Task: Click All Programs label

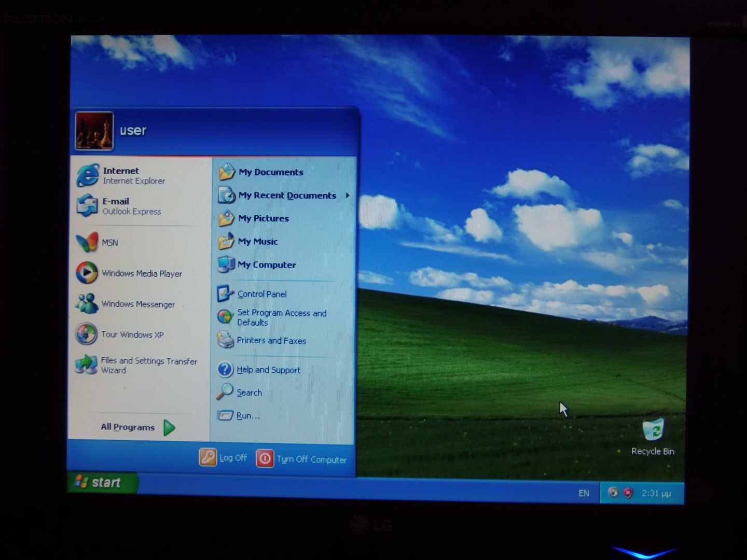Action: pos(128,427)
